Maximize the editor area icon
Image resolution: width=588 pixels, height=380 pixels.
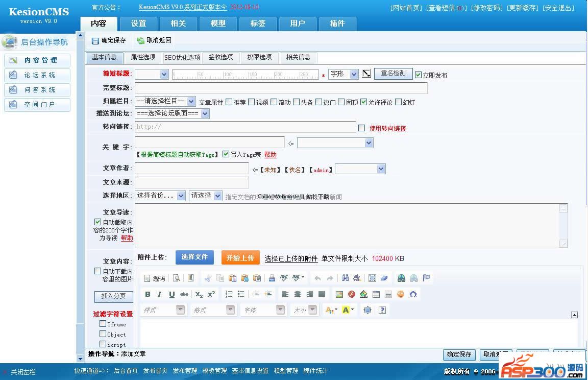pos(367,310)
